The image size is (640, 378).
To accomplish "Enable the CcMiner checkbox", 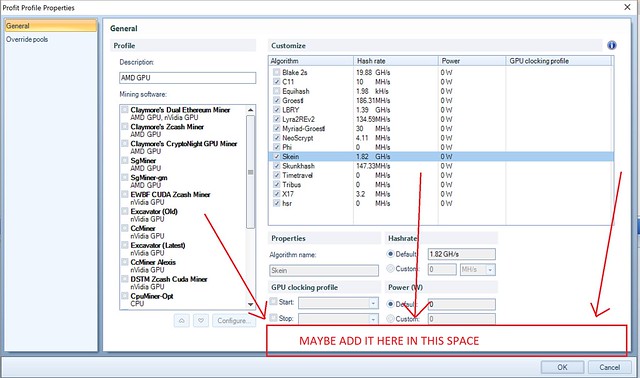I will click(125, 228).
